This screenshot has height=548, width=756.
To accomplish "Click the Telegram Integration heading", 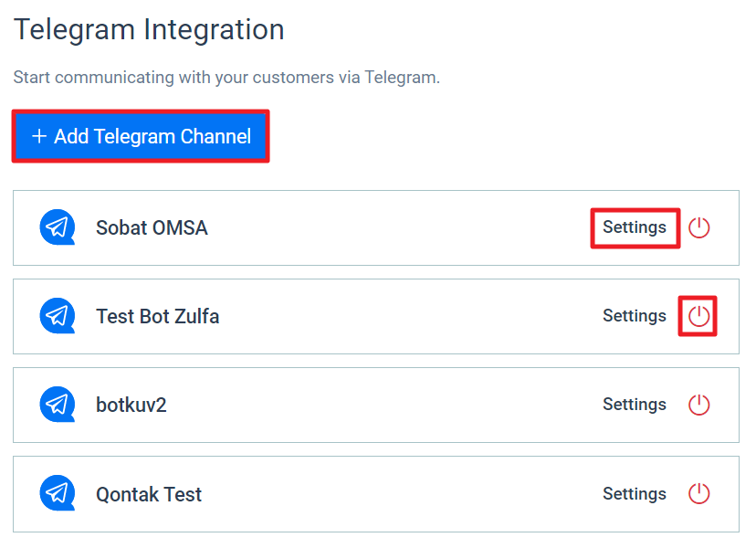I will click(149, 30).
